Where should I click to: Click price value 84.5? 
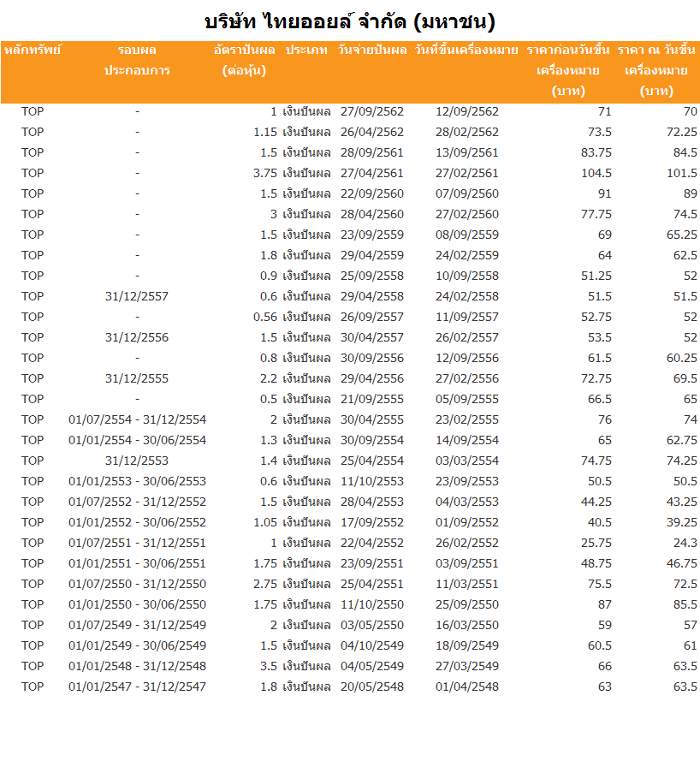tap(685, 152)
